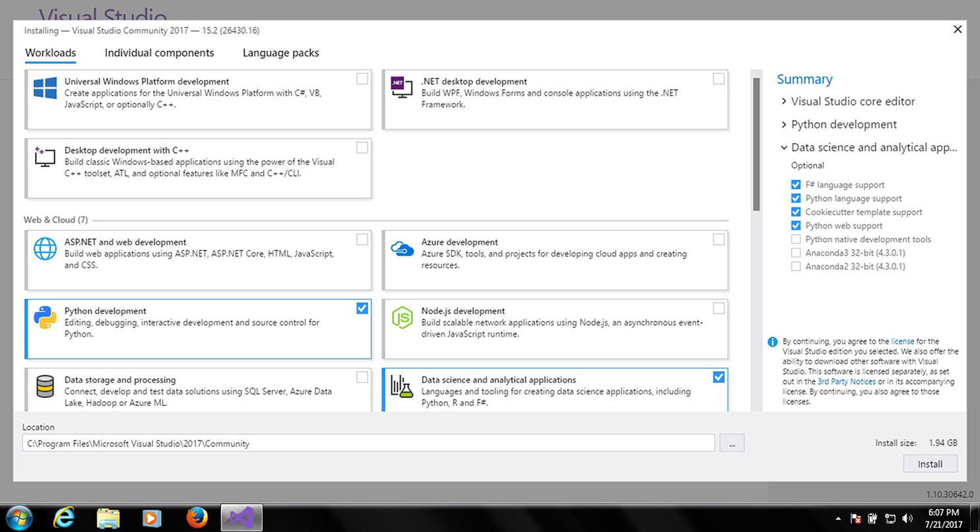This screenshot has height=532, width=980.
Task: Check Anaconda3 32-bit (4.3.0.1) option
Action: click(x=796, y=253)
